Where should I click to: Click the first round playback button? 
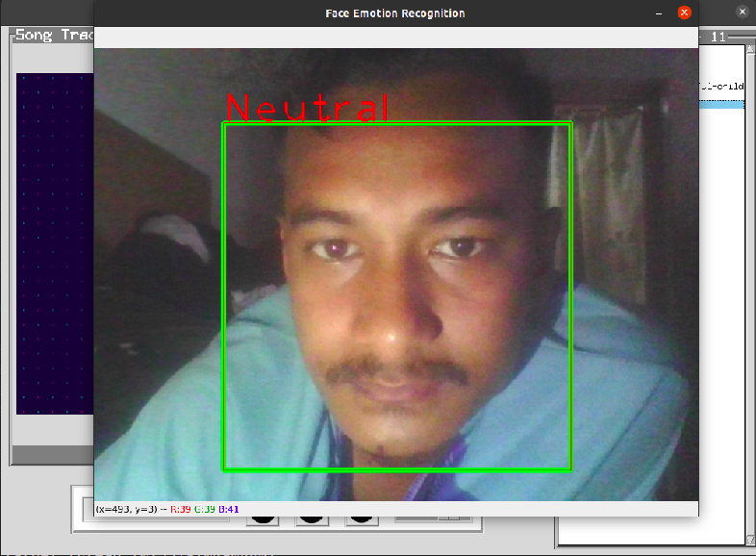click(x=265, y=520)
